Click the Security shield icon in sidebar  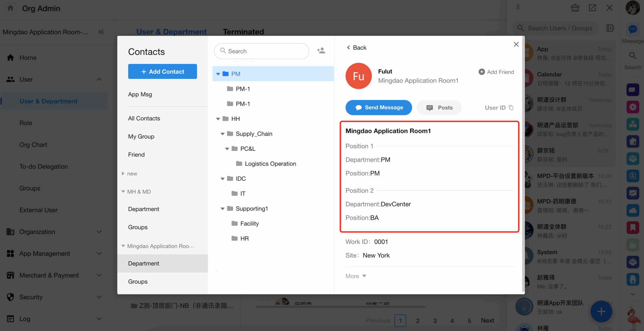[10, 297]
